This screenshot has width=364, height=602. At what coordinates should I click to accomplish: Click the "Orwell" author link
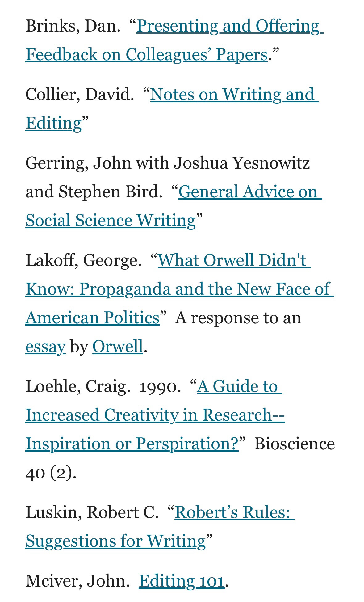[118, 347]
